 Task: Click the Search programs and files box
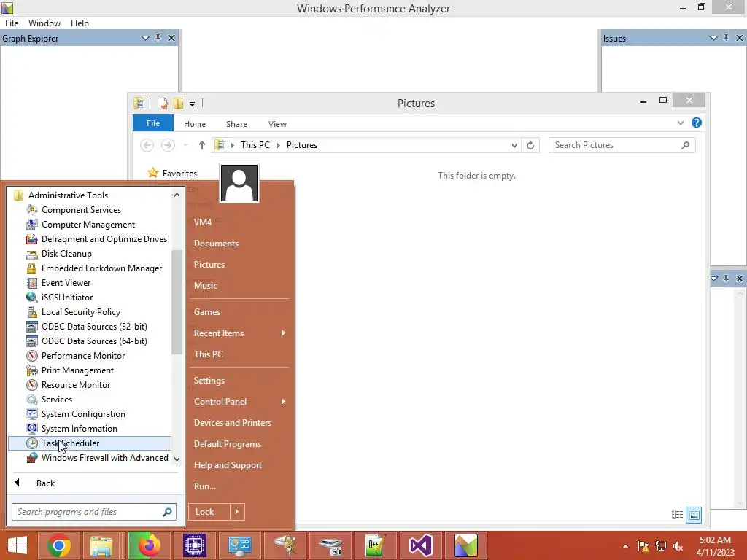click(x=94, y=512)
